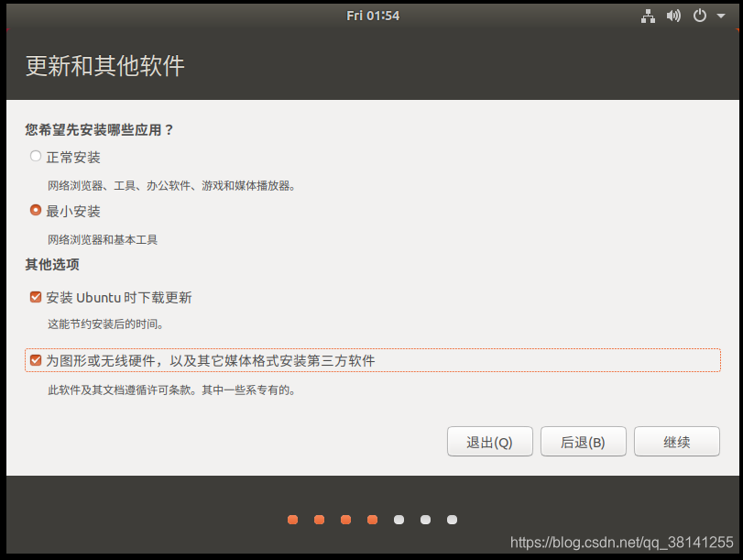Click the Fri 01:54 clock
Image resolution: width=743 pixels, height=560 pixels.
pos(373,15)
